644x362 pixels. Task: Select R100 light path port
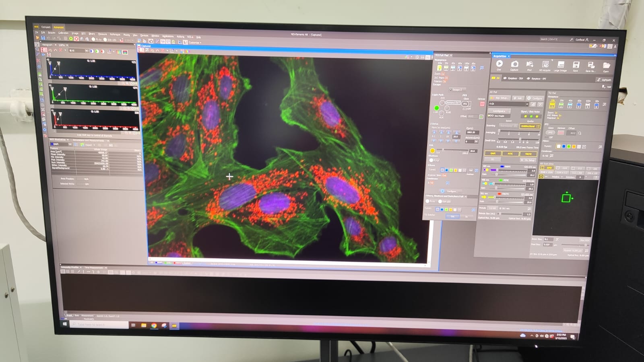[447, 108]
